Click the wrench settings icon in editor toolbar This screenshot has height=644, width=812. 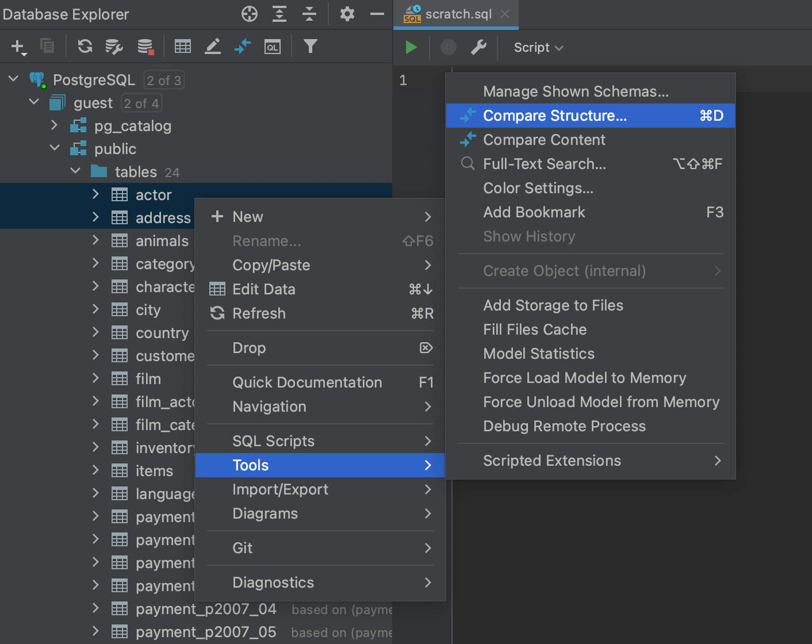pos(478,47)
